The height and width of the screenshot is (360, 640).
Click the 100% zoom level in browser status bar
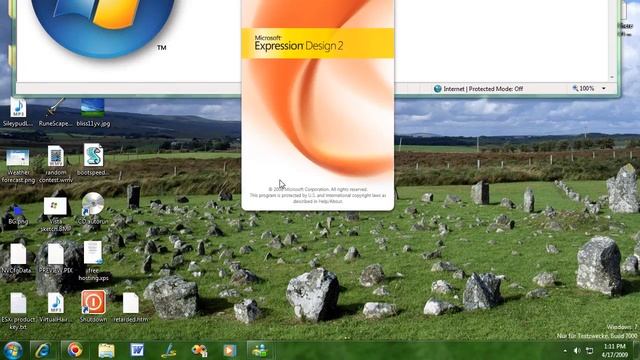coord(583,89)
